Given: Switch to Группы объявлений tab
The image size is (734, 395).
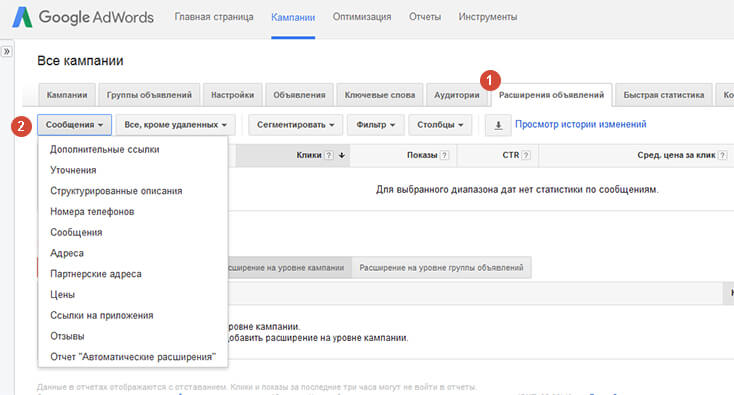Looking at the screenshot, I should (149, 95).
